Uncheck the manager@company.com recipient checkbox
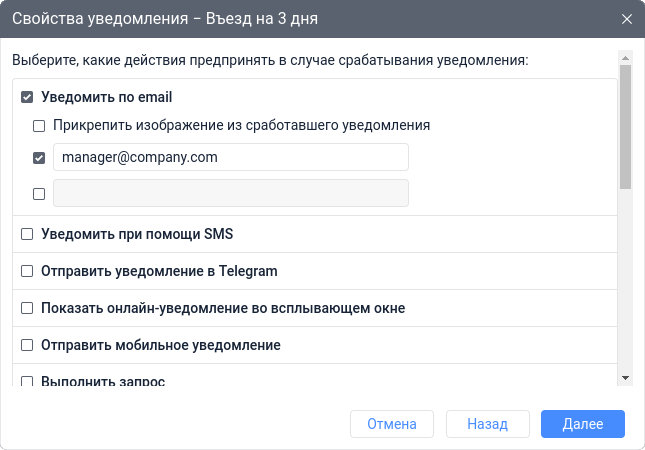The image size is (645, 450). click(x=39, y=158)
